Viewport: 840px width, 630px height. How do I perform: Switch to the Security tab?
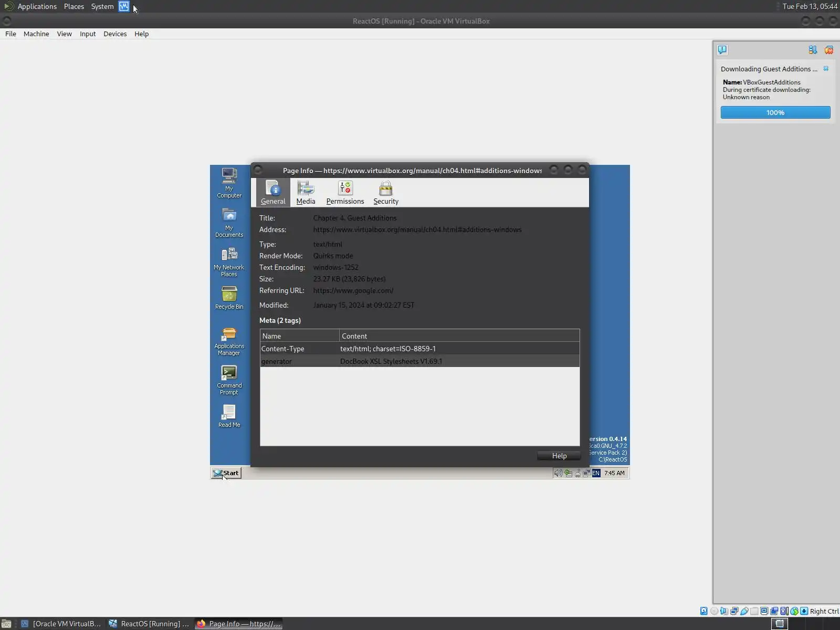click(386, 193)
